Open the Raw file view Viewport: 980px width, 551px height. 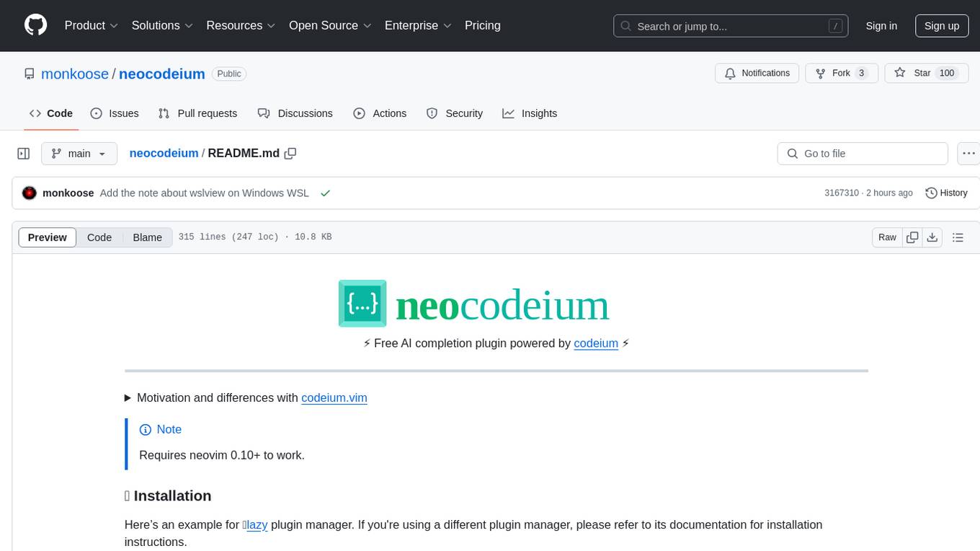pos(887,237)
